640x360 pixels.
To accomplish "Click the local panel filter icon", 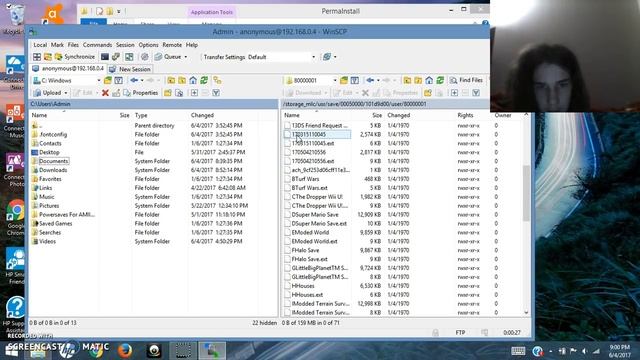I will click(x=118, y=80).
